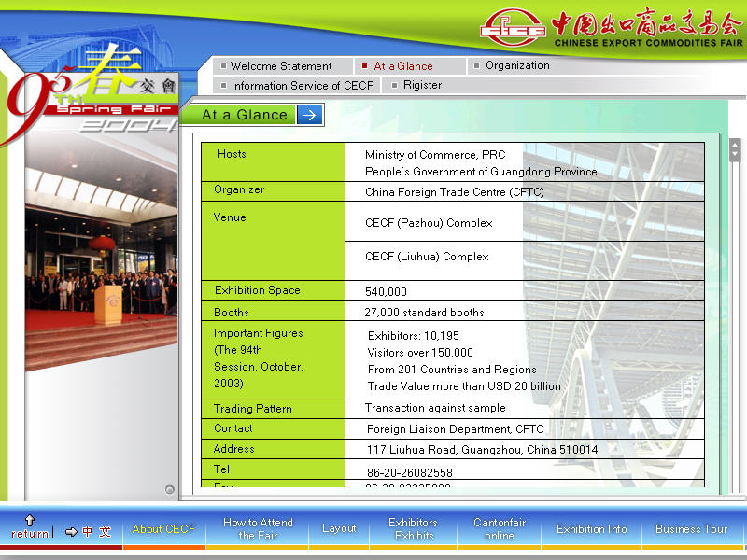Open the Organization menu item
747x560 pixels.
click(x=517, y=65)
